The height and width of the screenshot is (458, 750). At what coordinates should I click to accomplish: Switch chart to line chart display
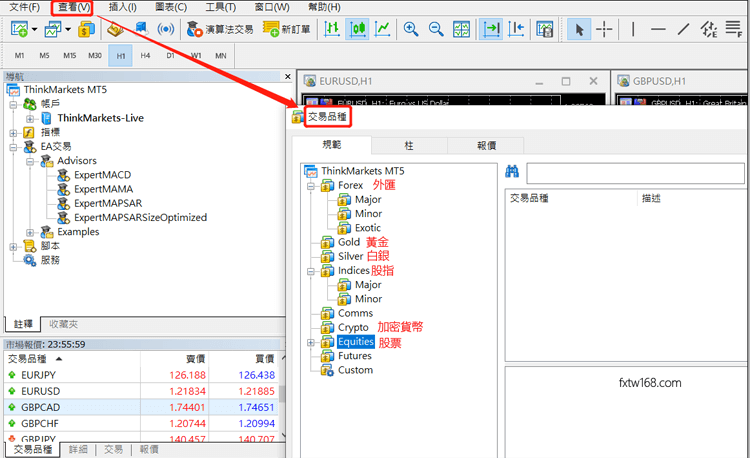click(x=382, y=30)
